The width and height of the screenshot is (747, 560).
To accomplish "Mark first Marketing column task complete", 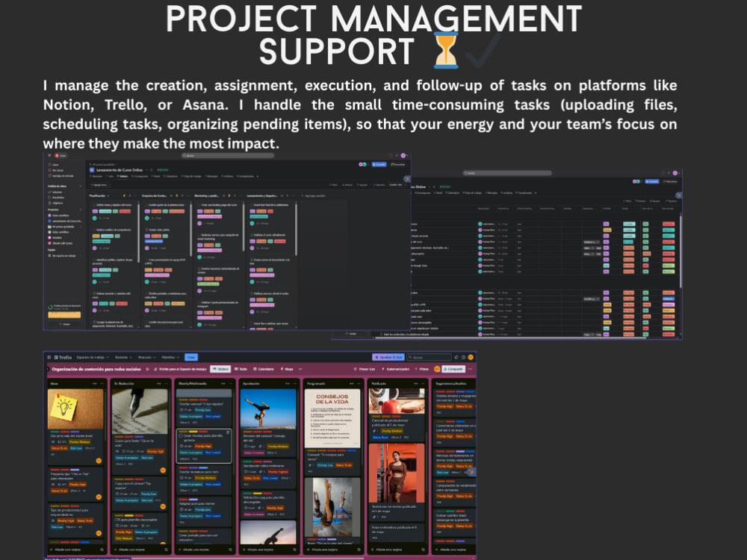I will click(199, 205).
